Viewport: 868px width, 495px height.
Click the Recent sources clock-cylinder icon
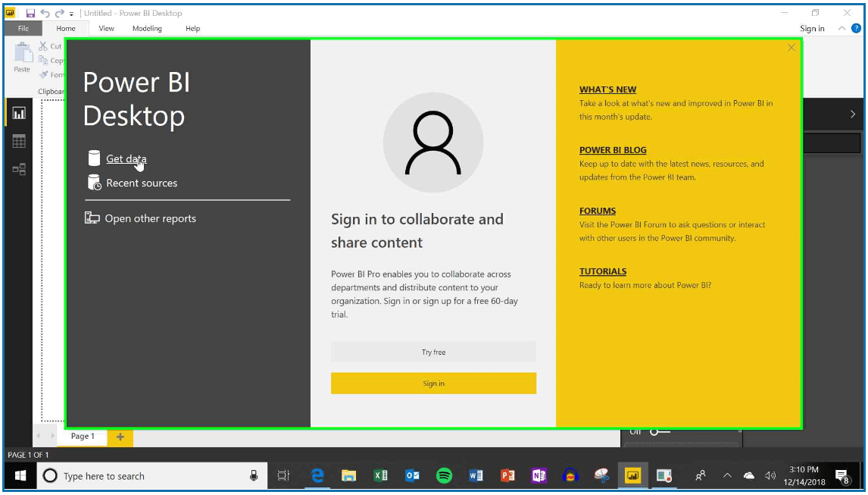coord(95,183)
